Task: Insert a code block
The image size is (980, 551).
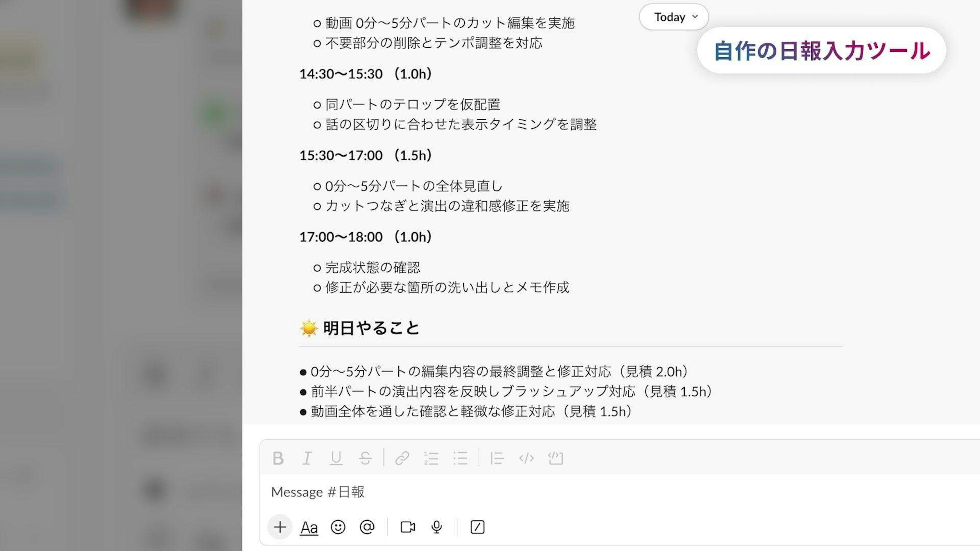Action: coord(555,458)
